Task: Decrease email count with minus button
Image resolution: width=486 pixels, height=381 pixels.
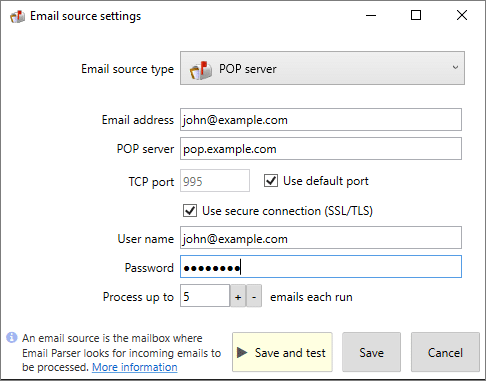Action: pyautogui.click(x=254, y=296)
